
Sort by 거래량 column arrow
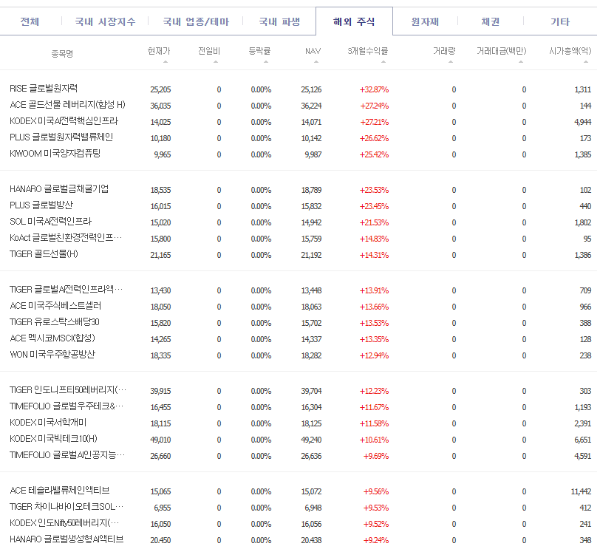click(450, 62)
